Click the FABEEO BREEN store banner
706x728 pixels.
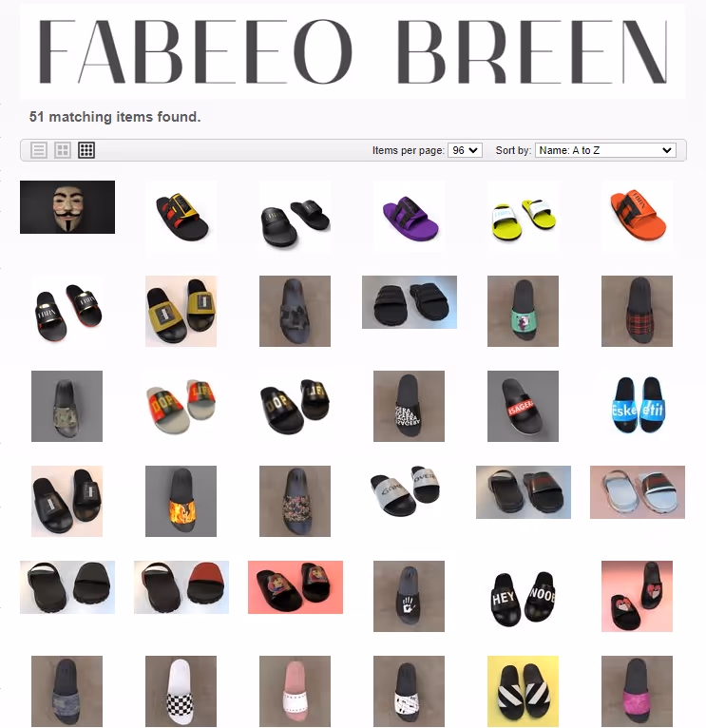(x=353, y=51)
